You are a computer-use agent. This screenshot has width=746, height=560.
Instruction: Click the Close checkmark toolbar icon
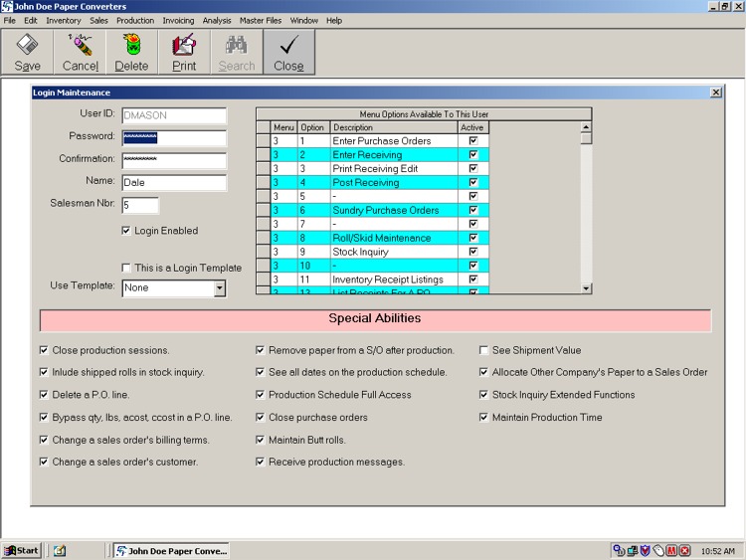point(288,45)
